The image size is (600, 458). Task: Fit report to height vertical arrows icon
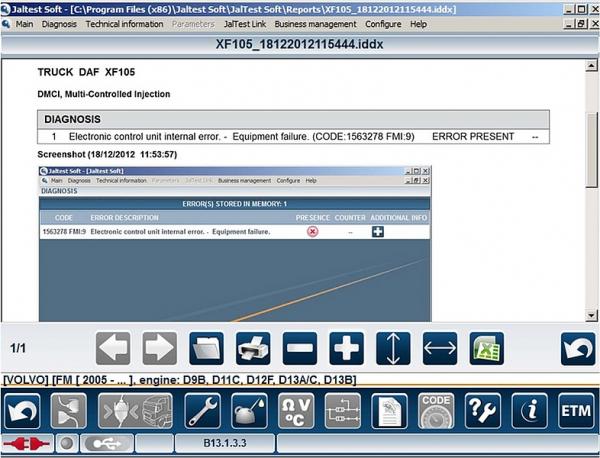[x=393, y=348]
